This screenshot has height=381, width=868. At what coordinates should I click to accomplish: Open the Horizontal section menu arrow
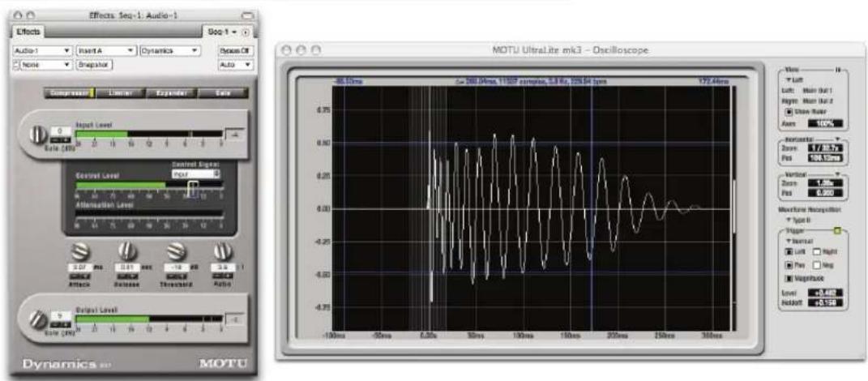tap(839, 139)
